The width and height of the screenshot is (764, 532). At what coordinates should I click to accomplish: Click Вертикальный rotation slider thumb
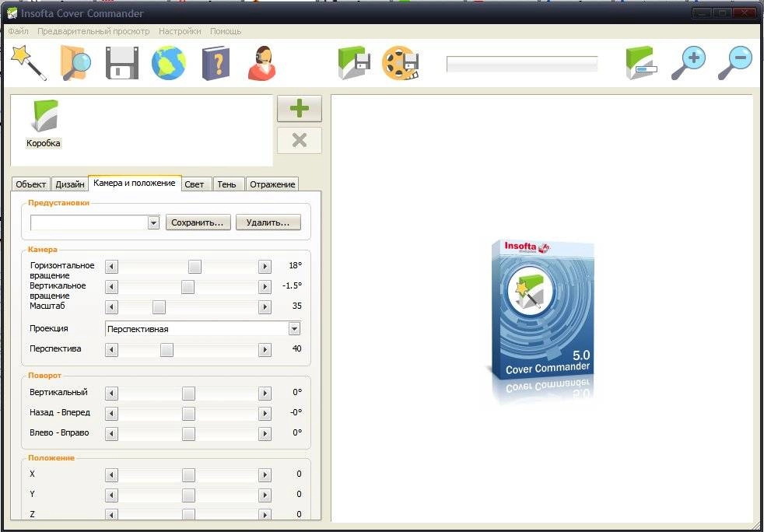[x=188, y=393]
